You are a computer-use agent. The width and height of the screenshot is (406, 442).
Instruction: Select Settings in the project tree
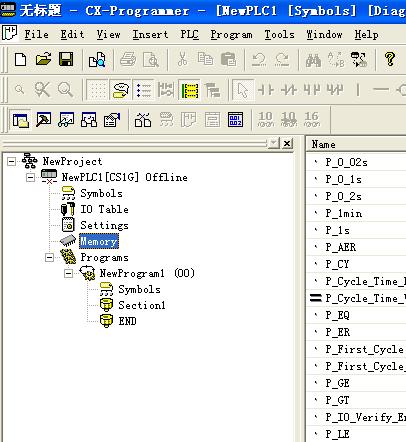[104, 226]
